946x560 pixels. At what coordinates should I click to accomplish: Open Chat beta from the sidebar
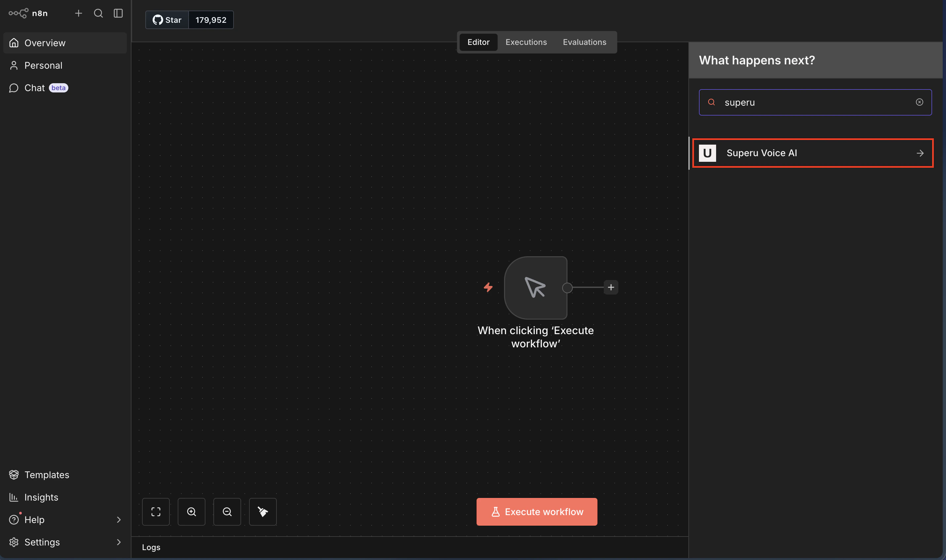35,87
